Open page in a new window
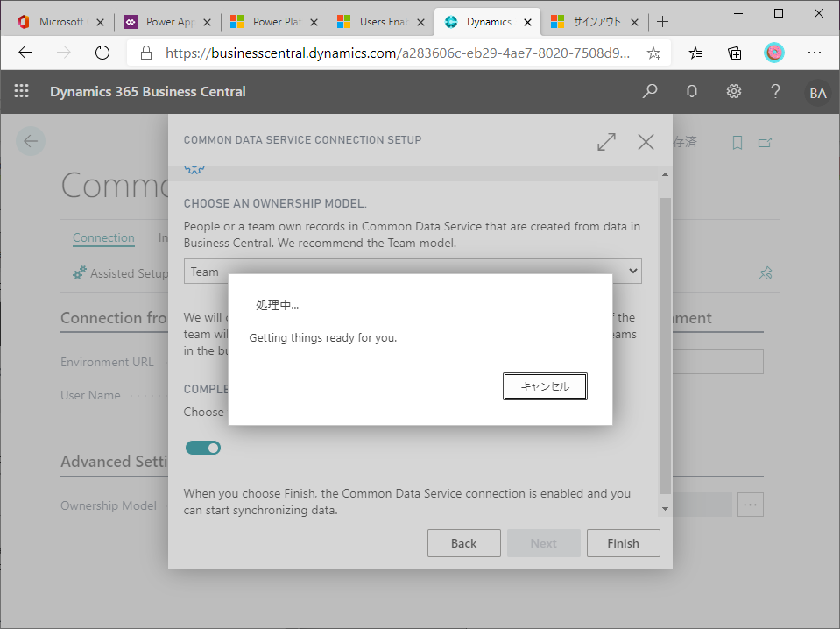This screenshot has height=629, width=840. [x=765, y=143]
